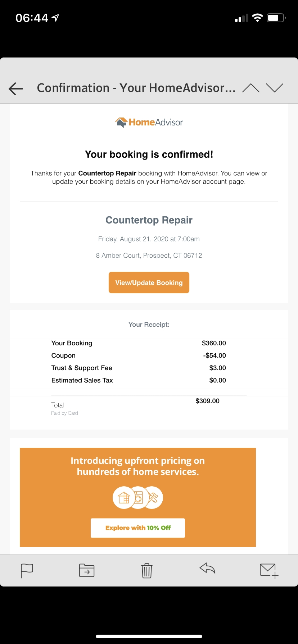Compose new mail with envelope plus icon
Viewport: 298px width, 644px height.
point(269,571)
